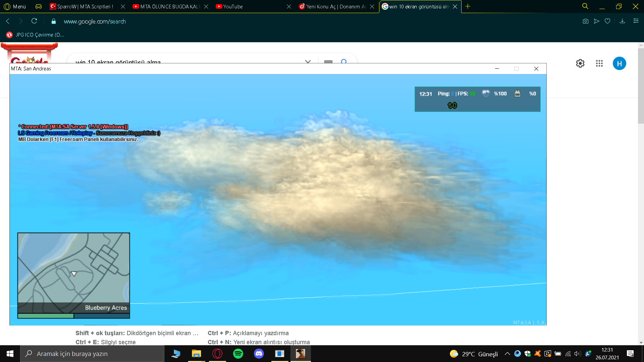Open the Google apps grid
The image size is (644, 362).
(599, 63)
